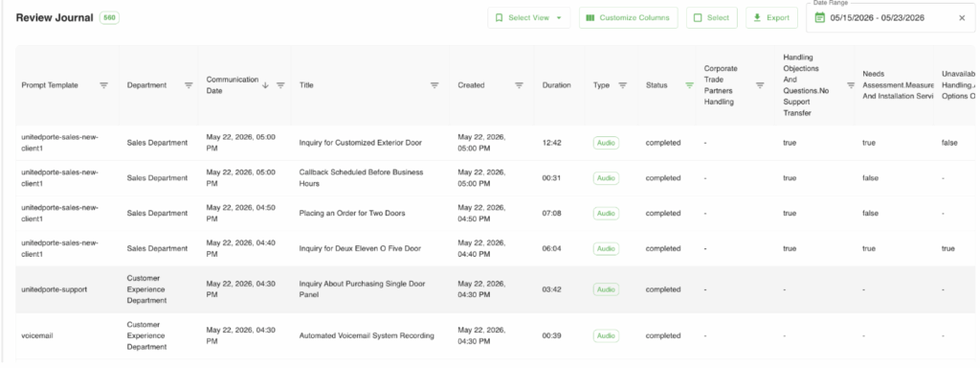Click the 03:42 duration value

(551, 289)
